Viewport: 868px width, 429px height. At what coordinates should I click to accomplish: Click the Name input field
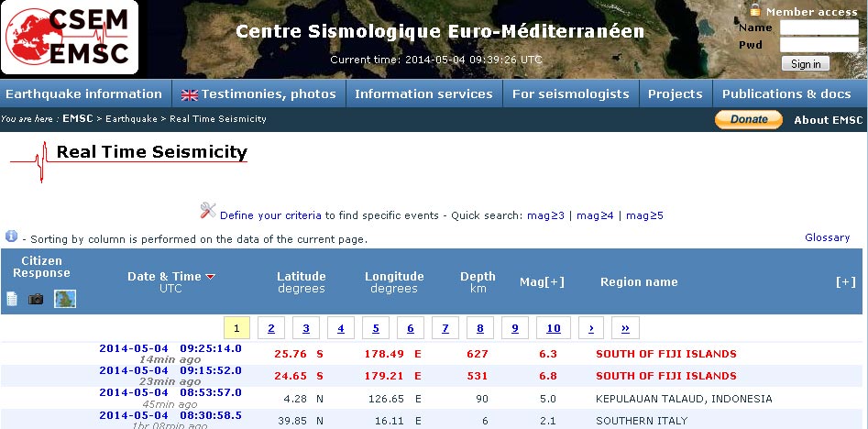pos(819,27)
